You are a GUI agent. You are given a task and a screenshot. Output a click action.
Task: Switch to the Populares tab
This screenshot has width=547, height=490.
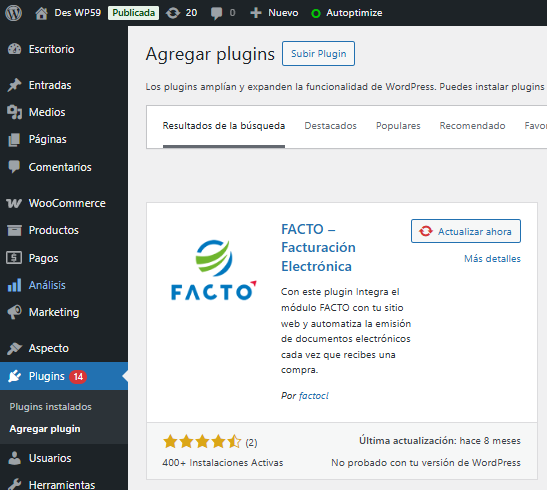[x=398, y=126]
